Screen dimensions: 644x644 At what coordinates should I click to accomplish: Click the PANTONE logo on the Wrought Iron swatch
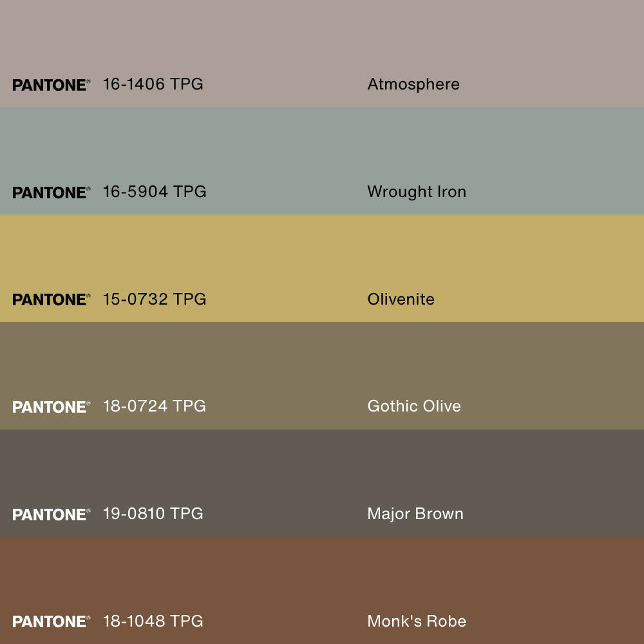(51, 193)
